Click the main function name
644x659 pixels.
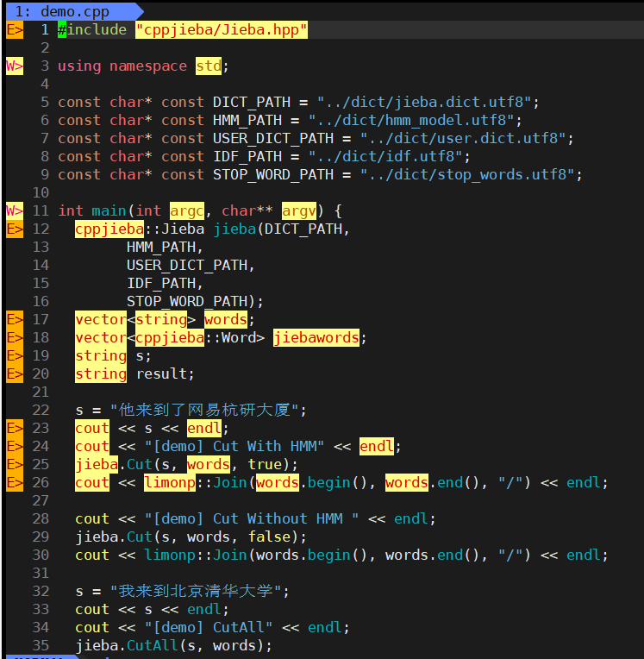click(109, 210)
